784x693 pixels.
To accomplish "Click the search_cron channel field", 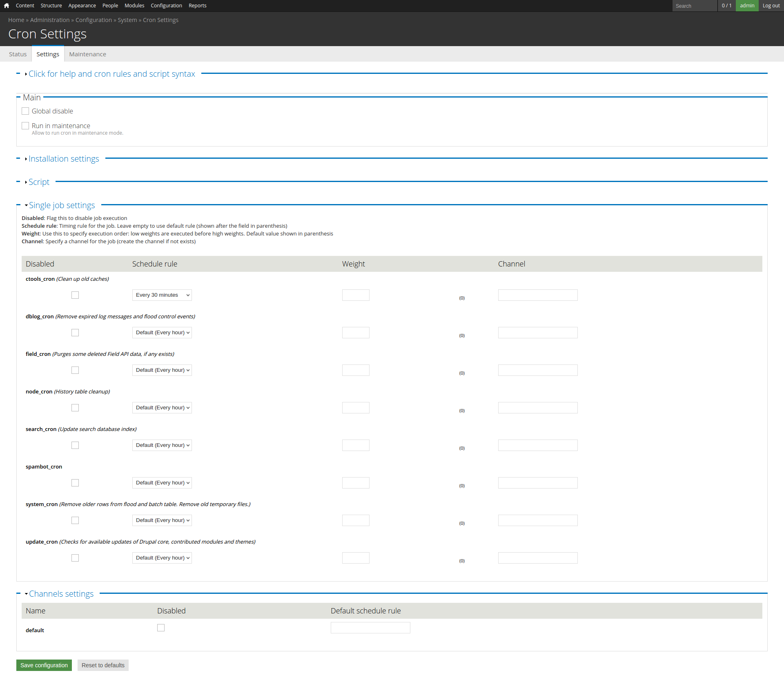I will pyautogui.click(x=538, y=445).
